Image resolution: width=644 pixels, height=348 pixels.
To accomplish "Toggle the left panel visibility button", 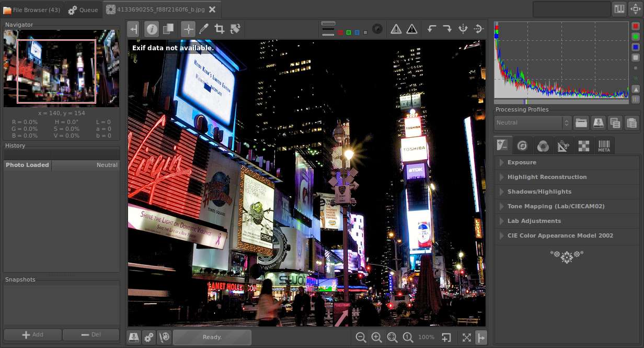I will 133,29.
